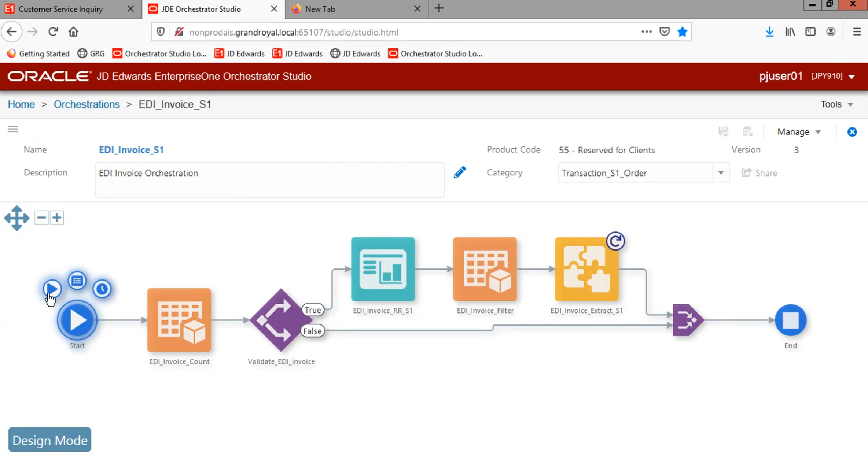Switch to Customer Service Inquiry tab

click(61, 9)
